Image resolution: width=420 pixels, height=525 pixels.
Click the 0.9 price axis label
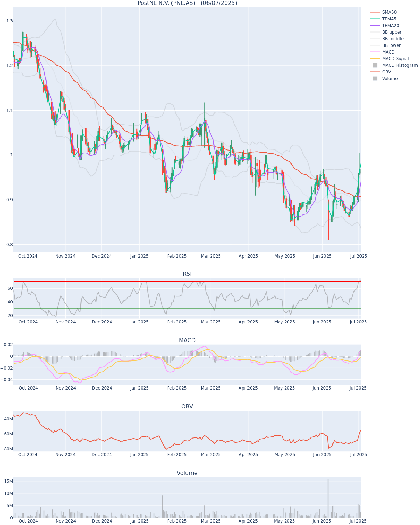tap(9, 200)
